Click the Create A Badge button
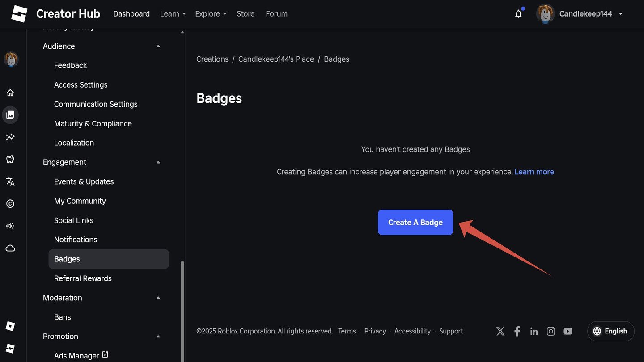This screenshot has height=362, width=644. click(x=415, y=222)
